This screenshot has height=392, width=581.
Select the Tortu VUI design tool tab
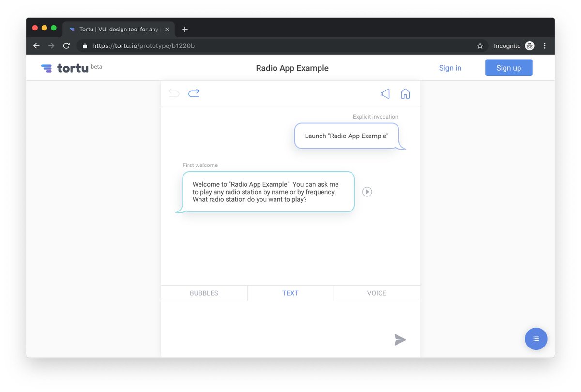(x=118, y=30)
